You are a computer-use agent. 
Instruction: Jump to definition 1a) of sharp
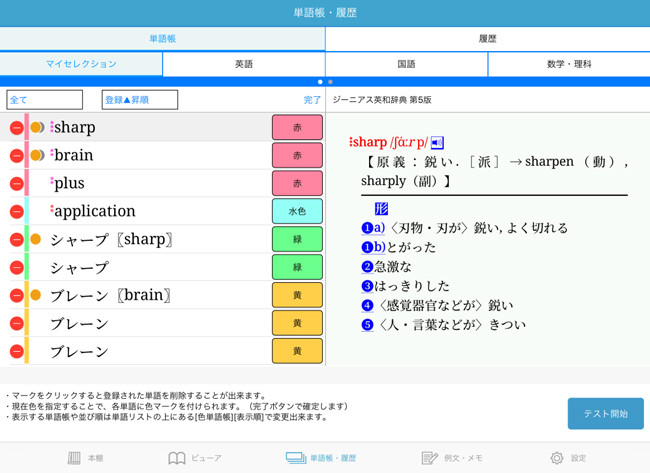[x=373, y=228]
